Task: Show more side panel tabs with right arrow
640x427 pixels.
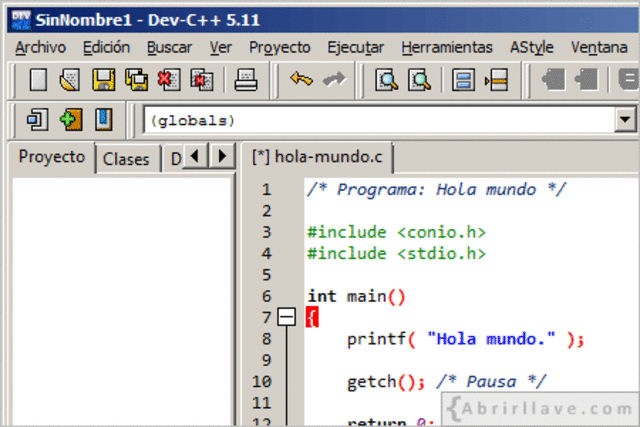Action: (222, 156)
